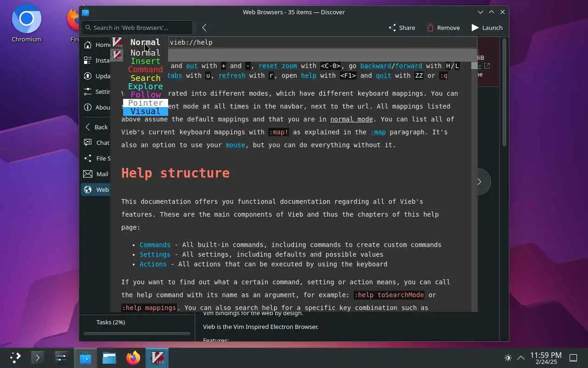Viewport: 588px width, 368px height.
Task: Choose Insert mode from the Vieb mode list
Action: pyautogui.click(x=145, y=61)
